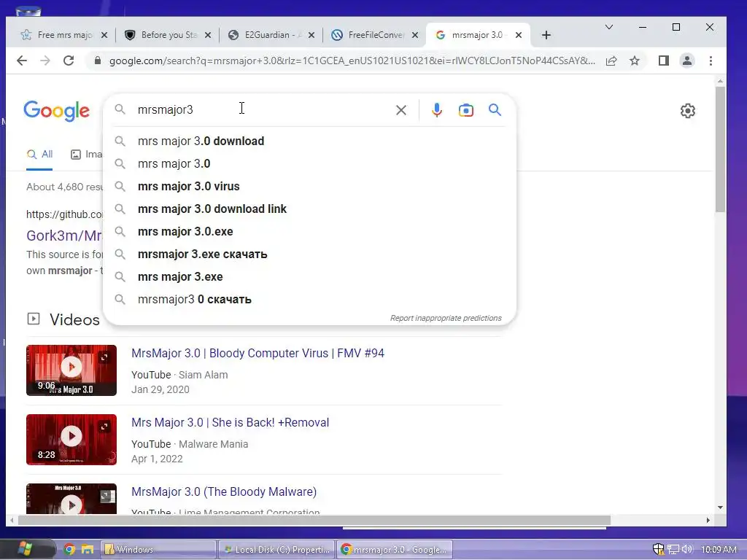Choose suggestion mrsmajor 3.exe скачать
This screenshot has height=560, width=747.
pyautogui.click(x=309, y=254)
